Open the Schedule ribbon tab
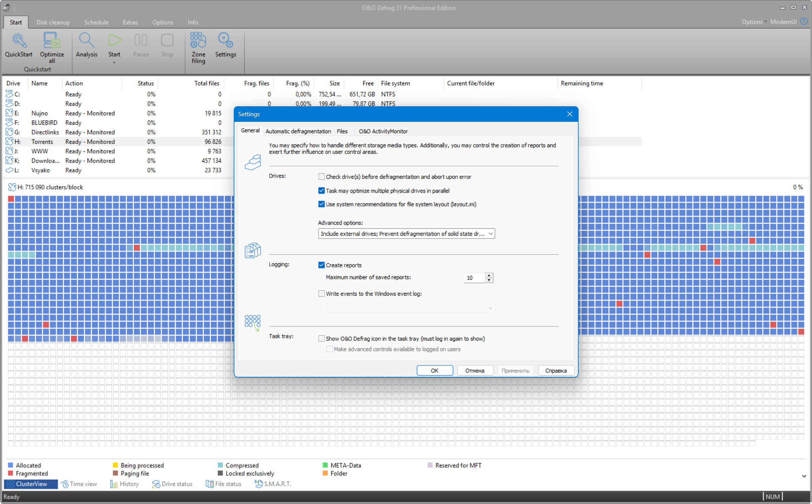The width and height of the screenshot is (812, 504). tap(96, 22)
